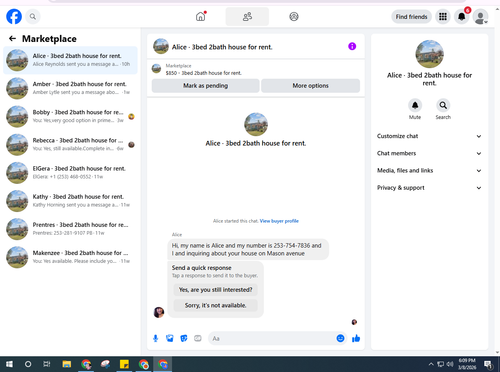Open the Windows action center icon
500x372 pixels.
[x=489, y=364]
